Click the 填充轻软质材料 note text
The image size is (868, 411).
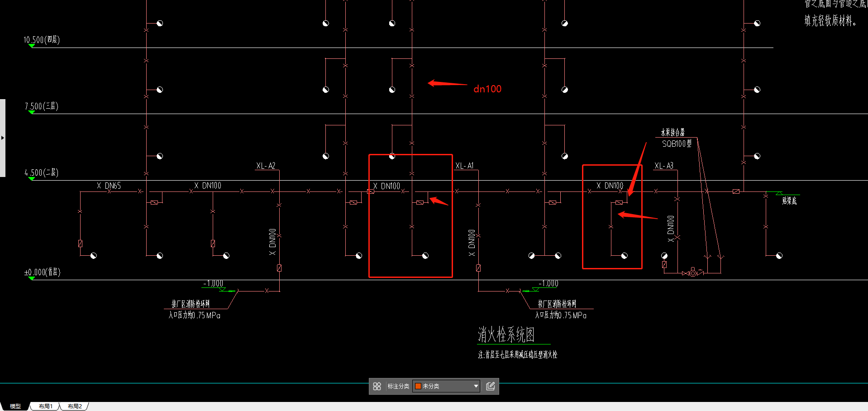tap(830, 20)
